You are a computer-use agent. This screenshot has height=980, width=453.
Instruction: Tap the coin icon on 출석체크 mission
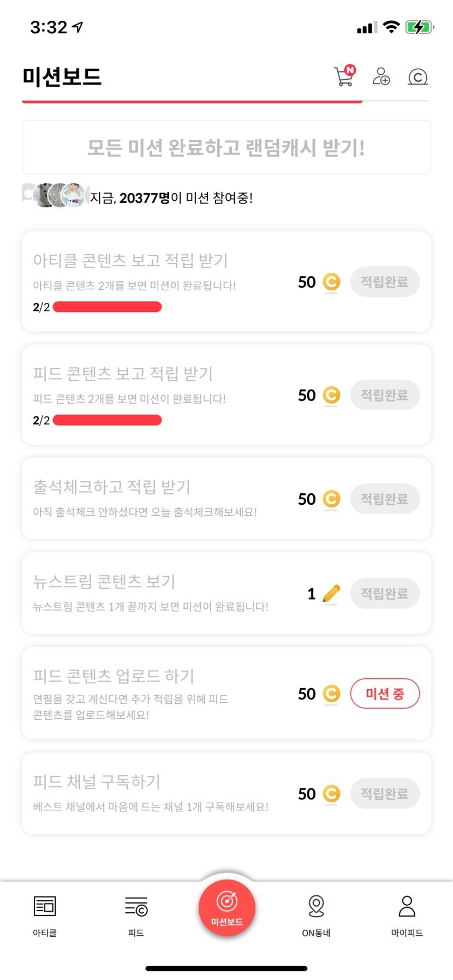click(331, 499)
